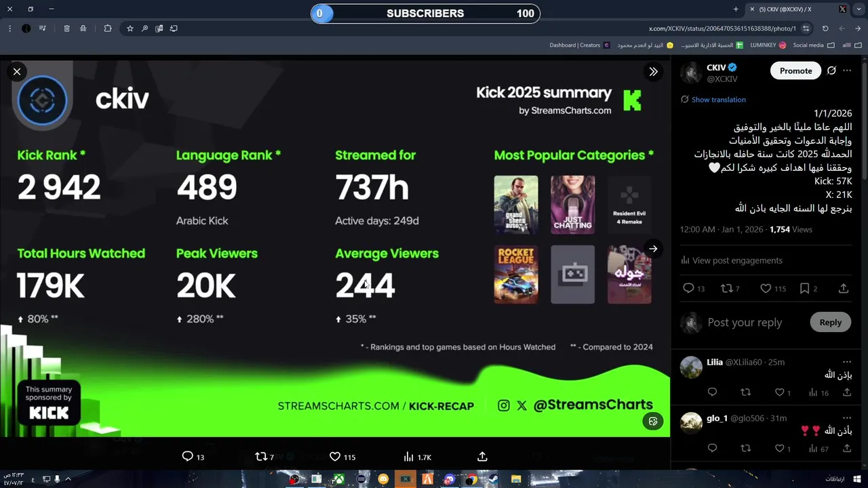The image size is (868, 488).
Task: Go forward in browser history
Action: click(842, 28)
